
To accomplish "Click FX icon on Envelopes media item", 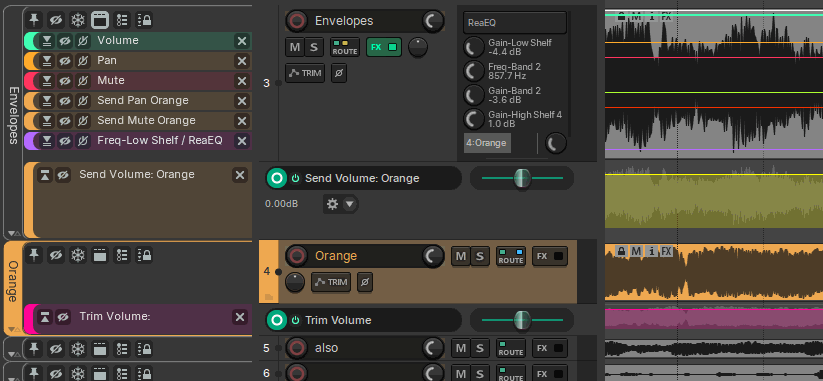I will click(x=666, y=17).
